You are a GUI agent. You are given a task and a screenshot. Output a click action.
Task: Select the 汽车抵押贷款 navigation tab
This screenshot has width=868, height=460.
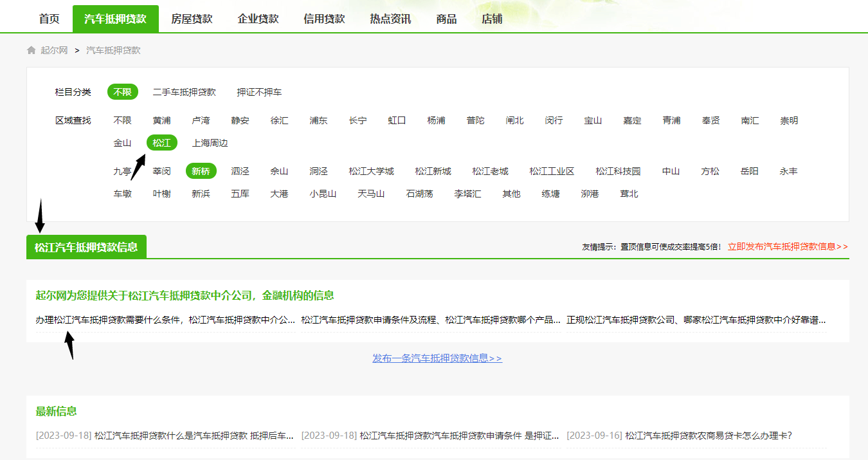pyautogui.click(x=116, y=19)
